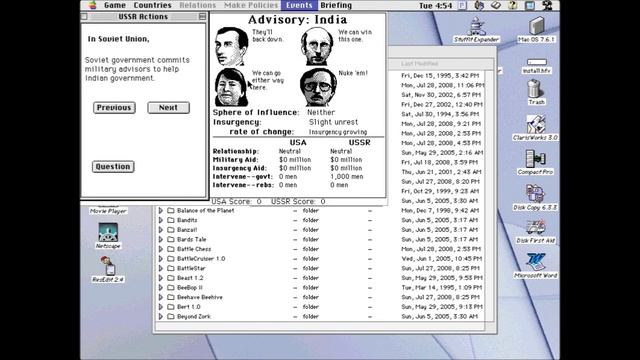Click the "Slight unrest" insurgency value
This screenshot has height=360, width=640.
point(333,122)
